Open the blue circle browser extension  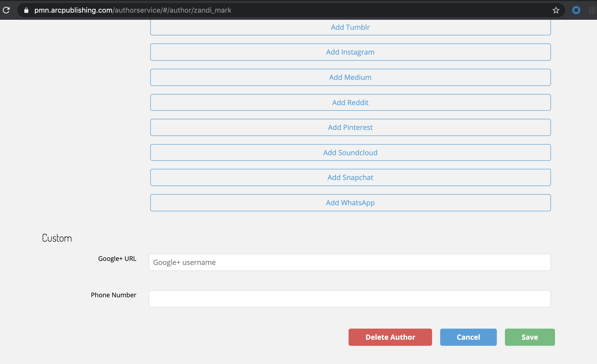(x=576, y=10)
